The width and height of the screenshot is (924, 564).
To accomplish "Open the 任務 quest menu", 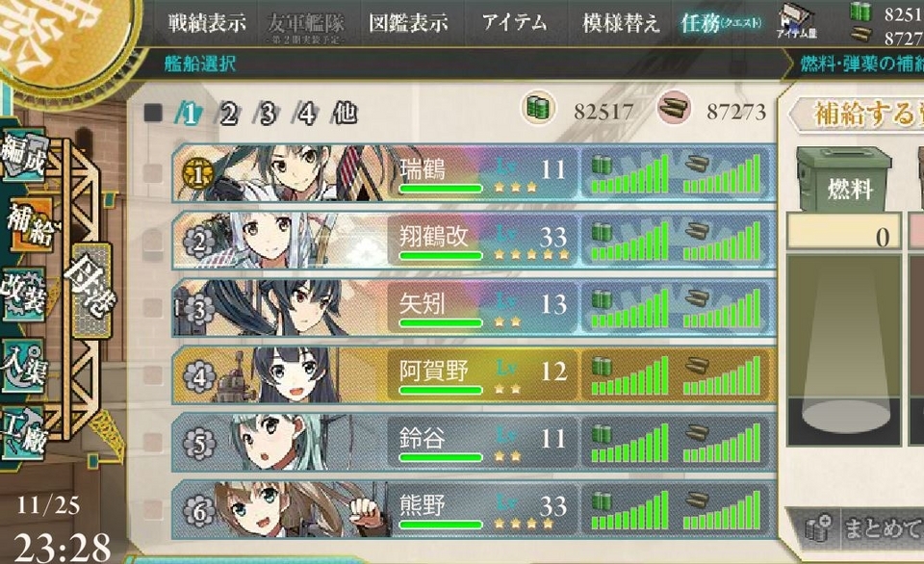I will 721,23.
